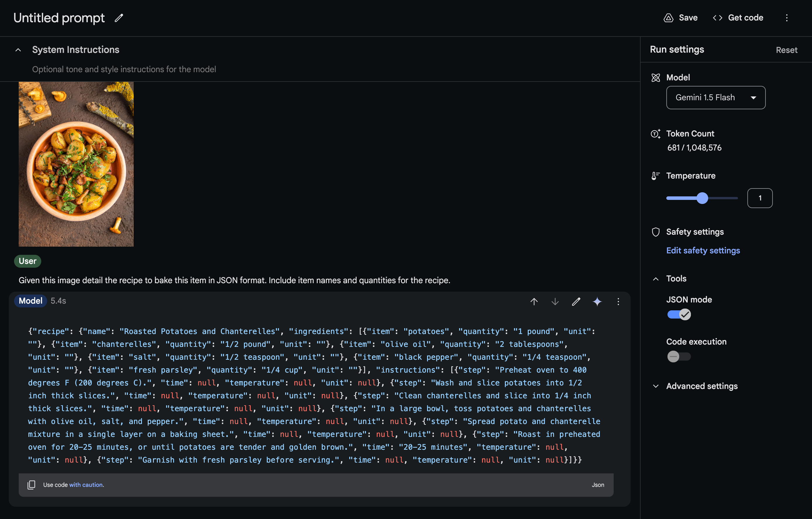Open Edit safety settings
This screenshot has width=812, height=519.
[x=703, y=250]
